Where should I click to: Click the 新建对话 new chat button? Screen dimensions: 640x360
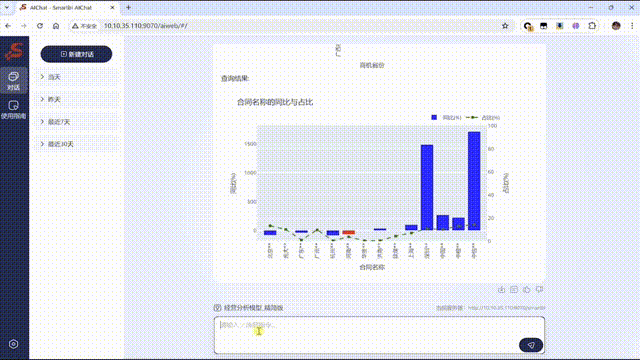[x=76, y=54]
